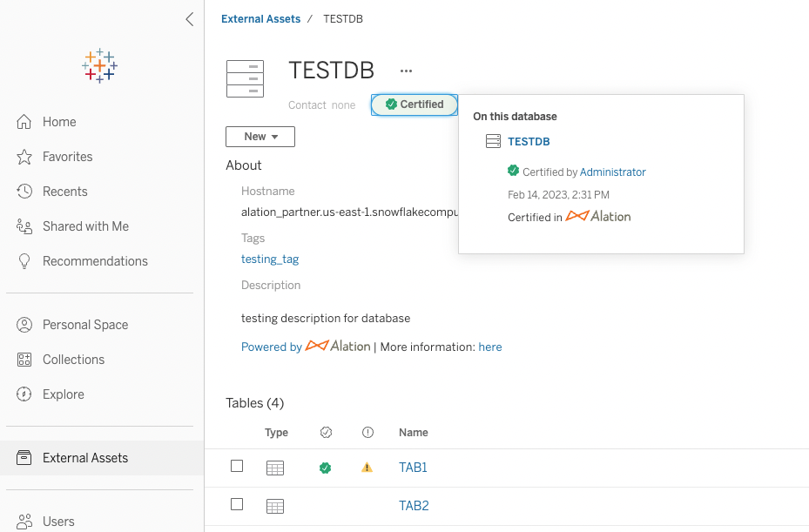
Task: Click the Alation logo in the popup
Action: [598, 216]
